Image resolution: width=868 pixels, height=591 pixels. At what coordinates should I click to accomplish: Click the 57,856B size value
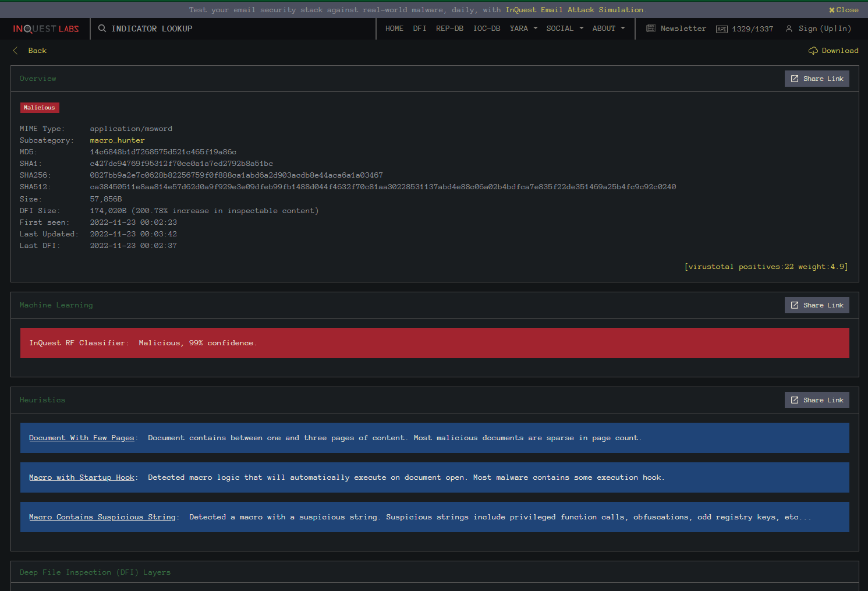pyautogui.click(x=106, y=199)
